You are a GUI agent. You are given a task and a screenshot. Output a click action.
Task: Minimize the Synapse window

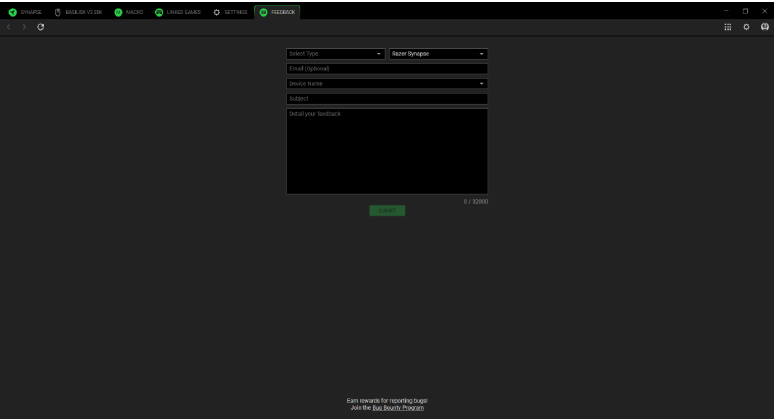[x=726, y=11]
